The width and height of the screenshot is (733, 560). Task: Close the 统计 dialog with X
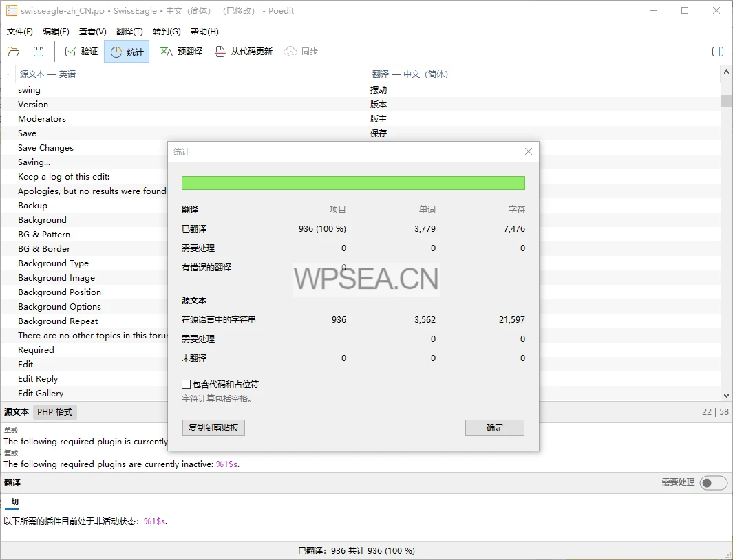pyautogui.click(x=529, y=151)
